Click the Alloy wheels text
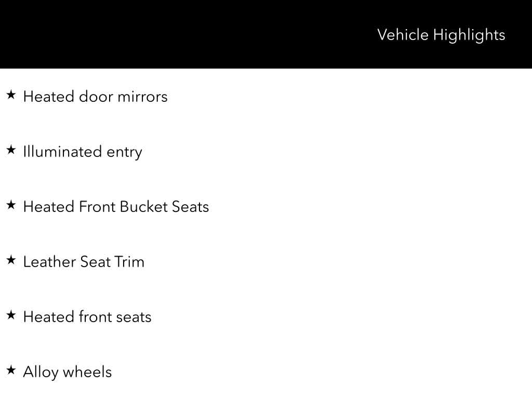The width and height of the screenshot is (532, 399). pos(67,372)
